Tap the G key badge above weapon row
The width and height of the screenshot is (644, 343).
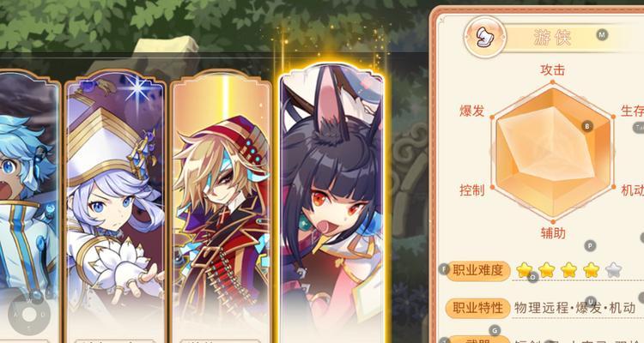(x=495, y=330)
